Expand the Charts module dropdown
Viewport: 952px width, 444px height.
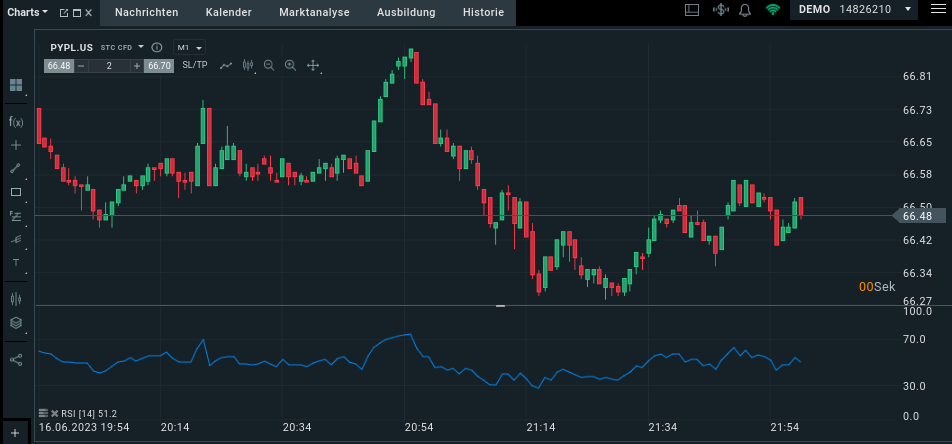click(x=28, y=12)
